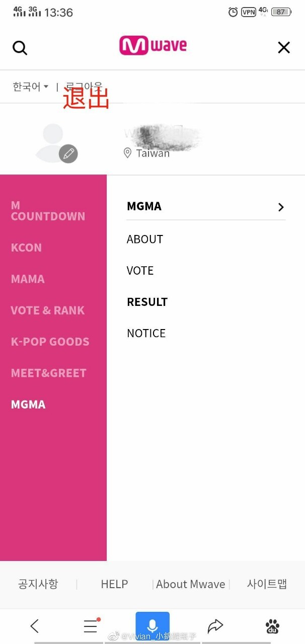
Task: Open K-POP GOODS sidebar item
Action: point(50,342)
